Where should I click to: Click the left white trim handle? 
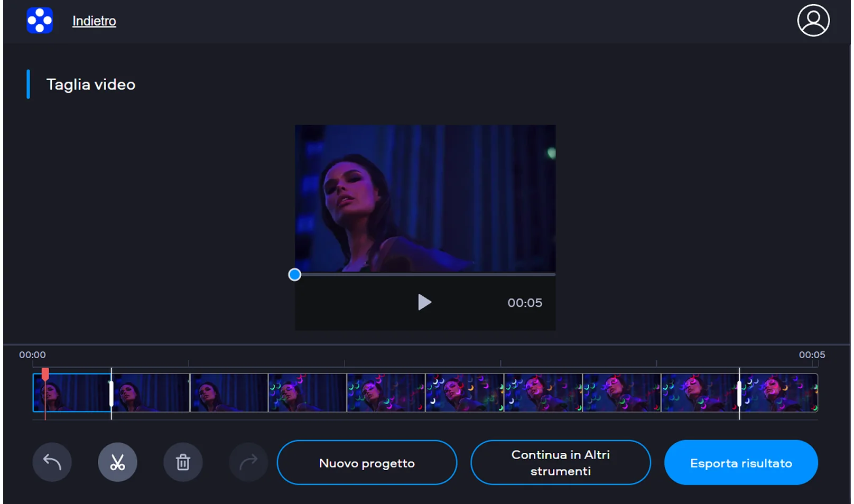point(111,393)
